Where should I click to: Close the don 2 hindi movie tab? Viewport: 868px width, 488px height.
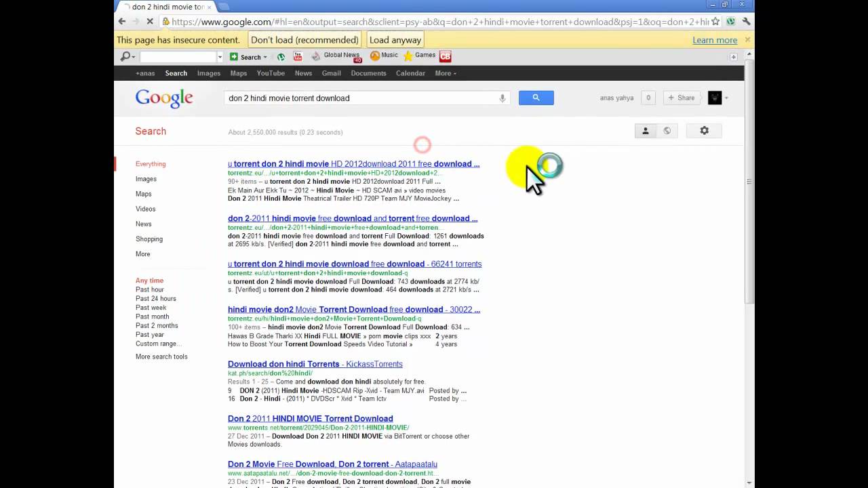(210, 7)
